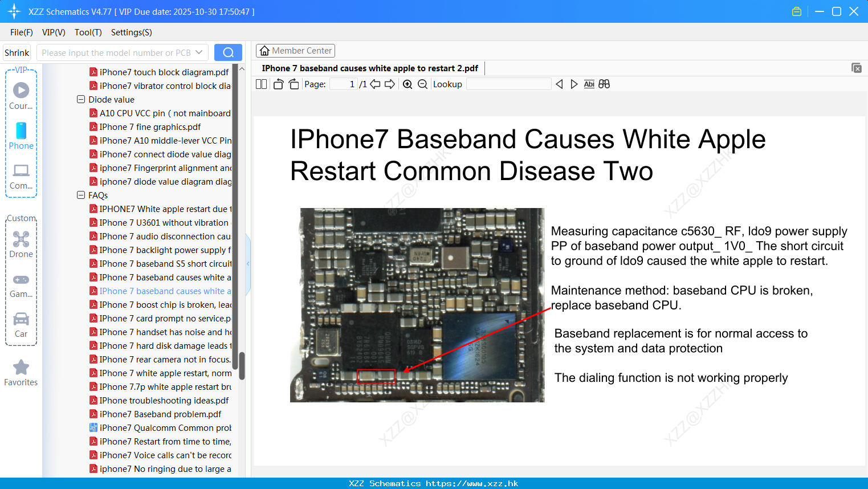Open the Member Center
868x489 pixels.
295,51
